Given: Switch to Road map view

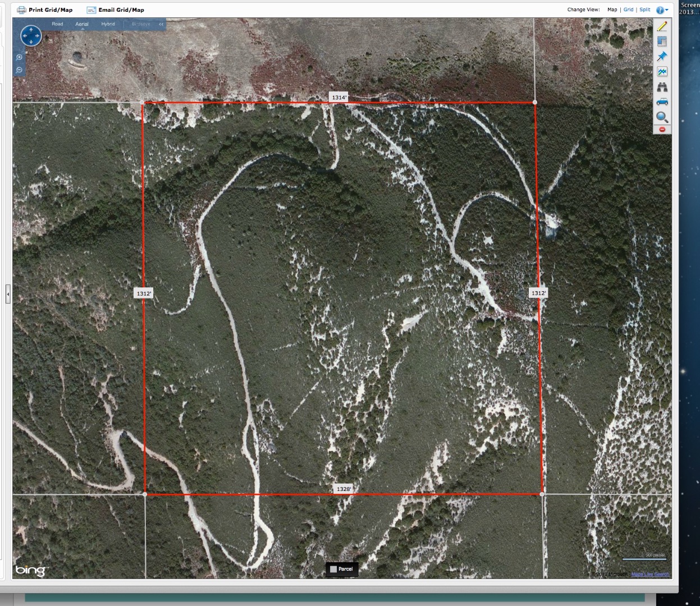Looking at the screenshot, I should (57, 24).
